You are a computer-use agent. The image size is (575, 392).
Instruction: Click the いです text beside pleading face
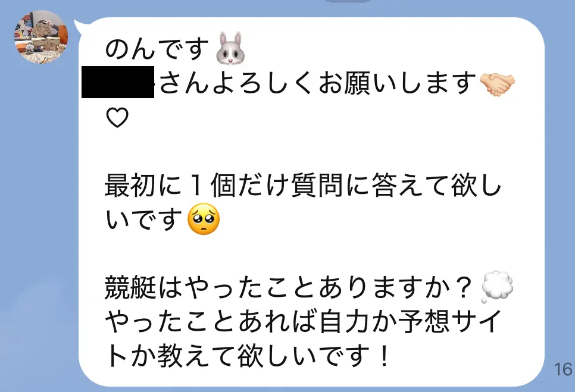[144, 220]
